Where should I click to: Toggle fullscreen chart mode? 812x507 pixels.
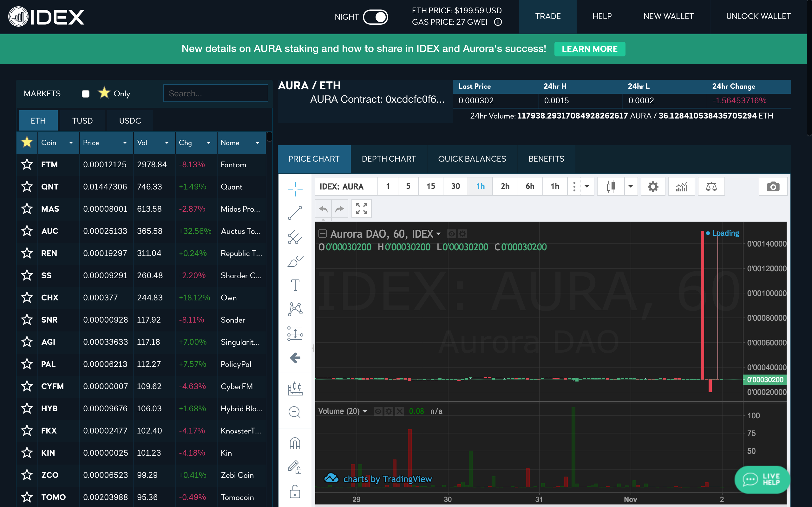click(361, 209)
